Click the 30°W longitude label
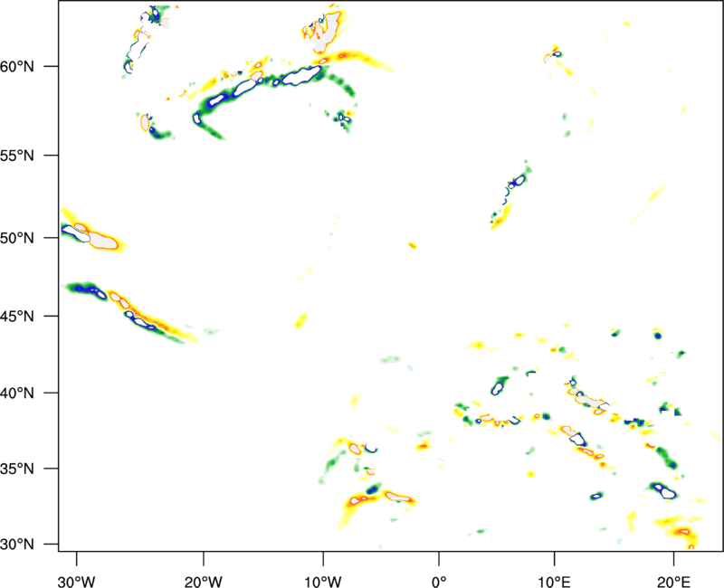Screen dimensions: 724x588 point(76,582)
